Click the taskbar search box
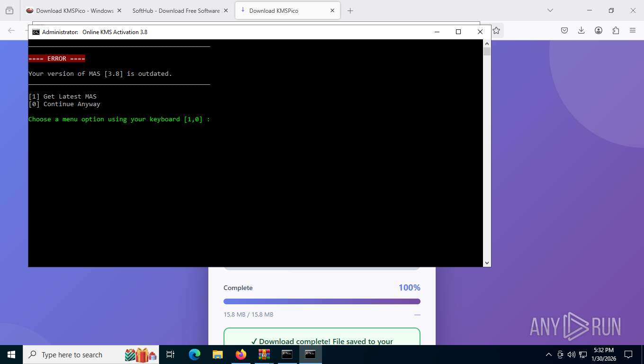Screen dimensions: 644x364 point(91,355)
